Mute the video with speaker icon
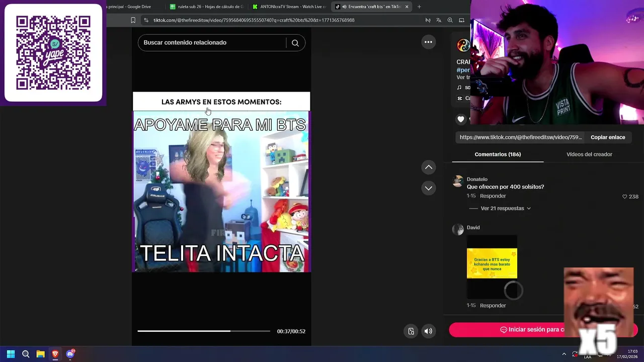Viewport: 644px width, 362px height. [428, 331]
